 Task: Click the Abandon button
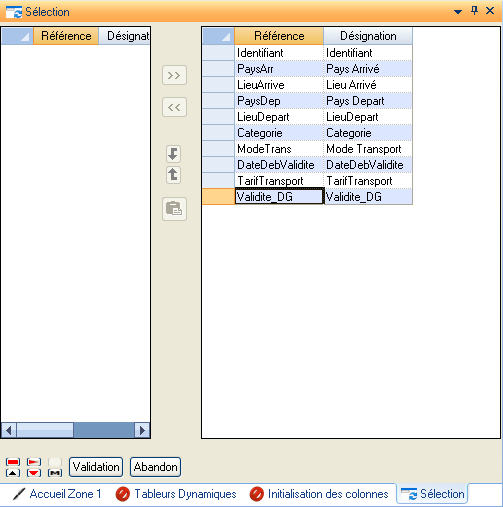pyautogui.click(x=155, y=467)
